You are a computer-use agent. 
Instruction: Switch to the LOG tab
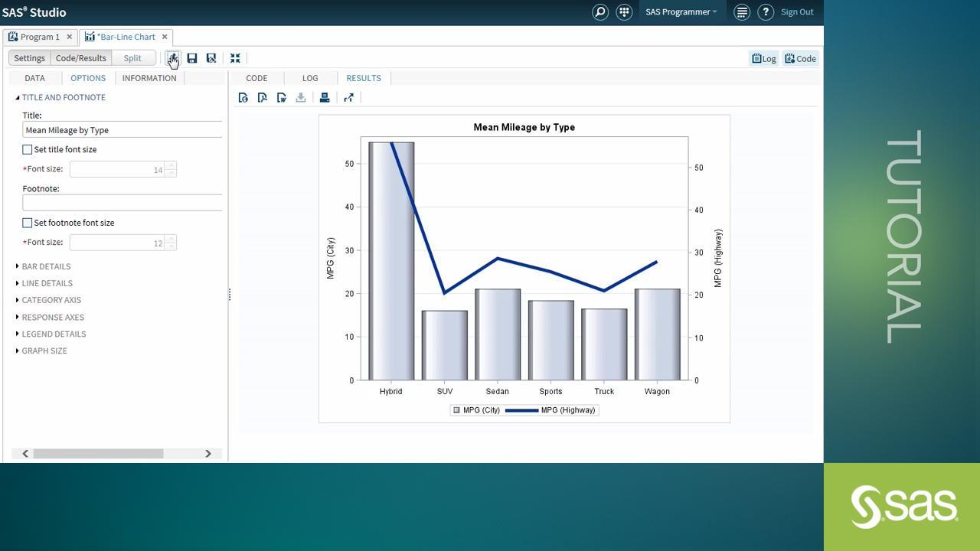[x=310, y=78]
